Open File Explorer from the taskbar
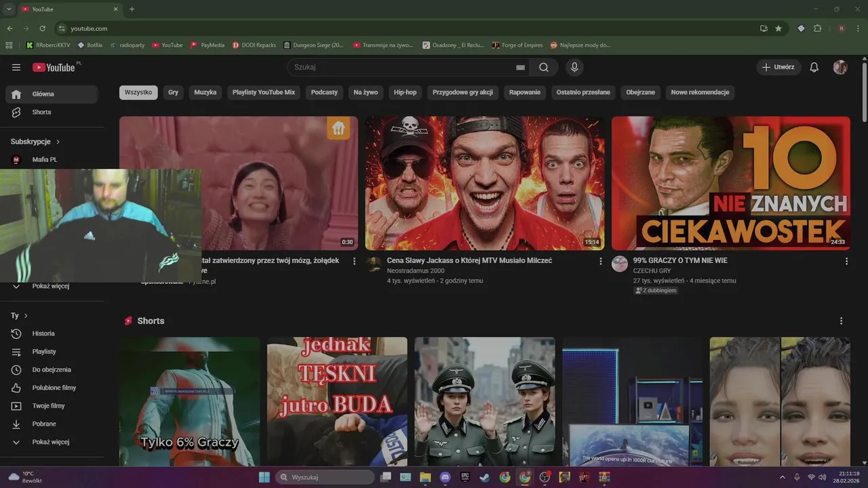 [425, 477]
